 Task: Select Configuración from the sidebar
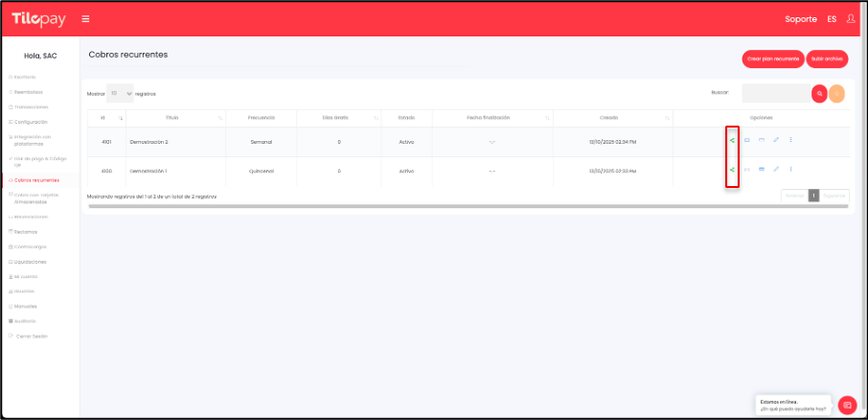31,122
